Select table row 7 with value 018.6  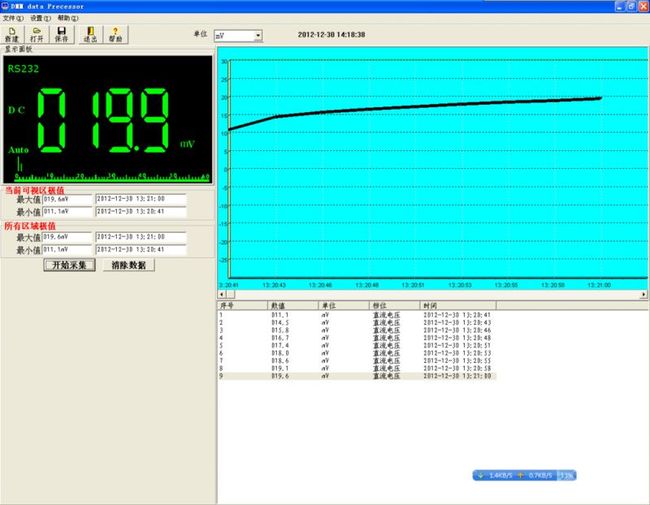tap(357, 361)
